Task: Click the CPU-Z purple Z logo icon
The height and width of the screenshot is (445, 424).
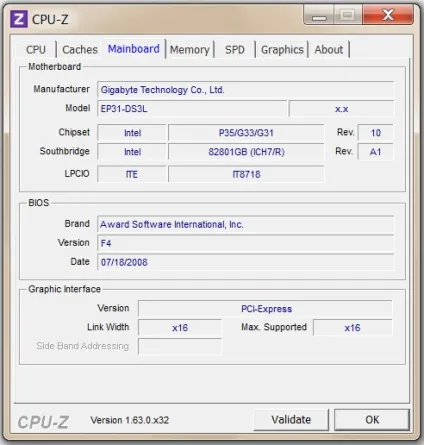Action: pos(19,19)
